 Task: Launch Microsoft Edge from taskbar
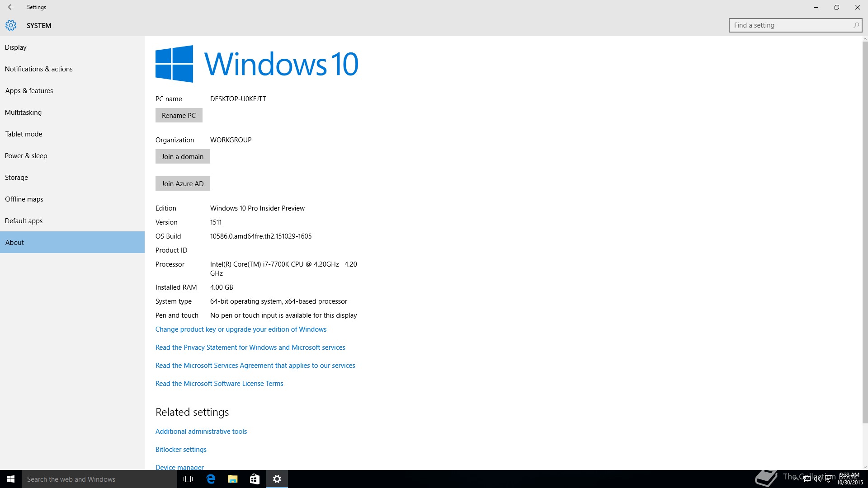pos(211,479)
